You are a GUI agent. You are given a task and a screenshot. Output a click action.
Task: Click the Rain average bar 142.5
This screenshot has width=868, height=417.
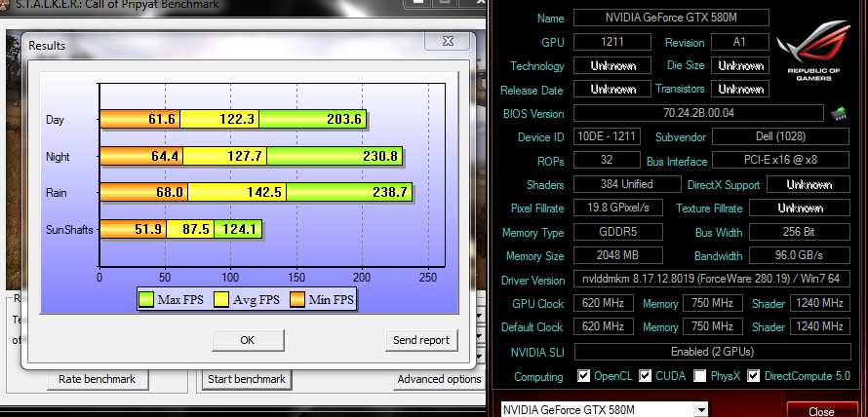click(237, 193)
